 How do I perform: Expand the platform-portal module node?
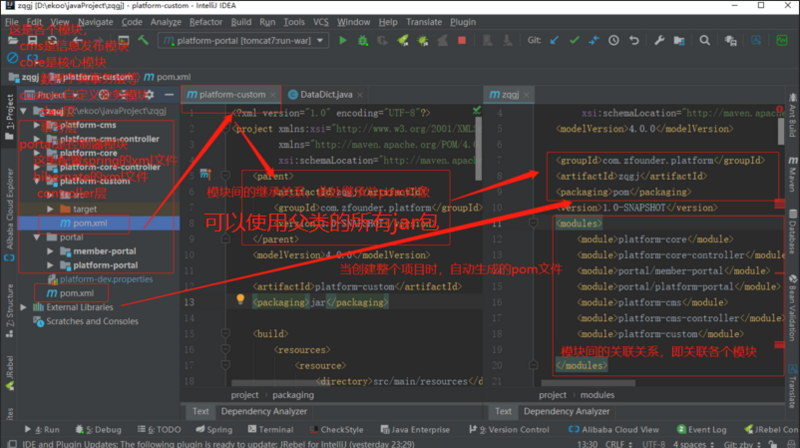(50, 265)
